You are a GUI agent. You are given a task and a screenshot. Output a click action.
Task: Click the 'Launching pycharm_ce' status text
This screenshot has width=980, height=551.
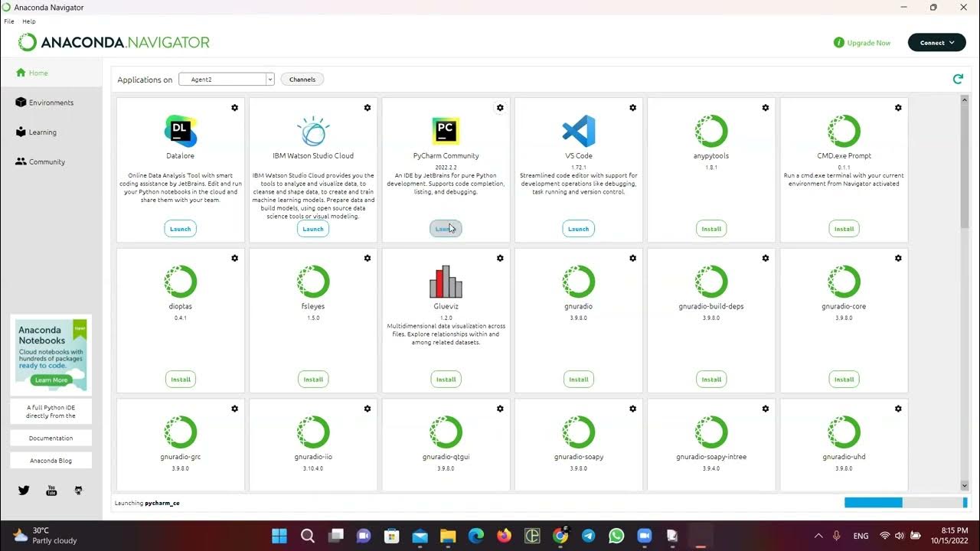point(147,503)
